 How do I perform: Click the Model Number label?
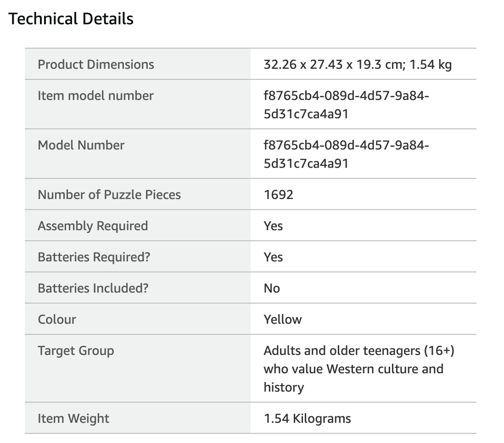[81, 145]
